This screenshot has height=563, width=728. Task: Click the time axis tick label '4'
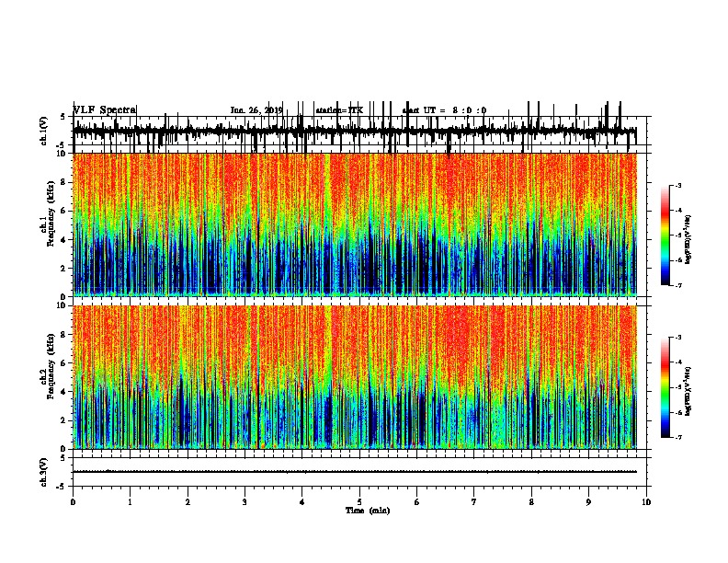coord(302,502)
